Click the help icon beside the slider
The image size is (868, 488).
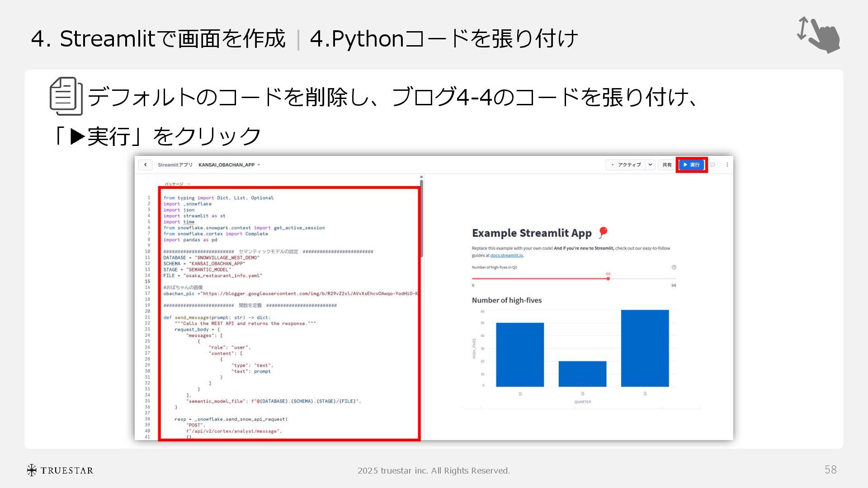tap(674, 267)
